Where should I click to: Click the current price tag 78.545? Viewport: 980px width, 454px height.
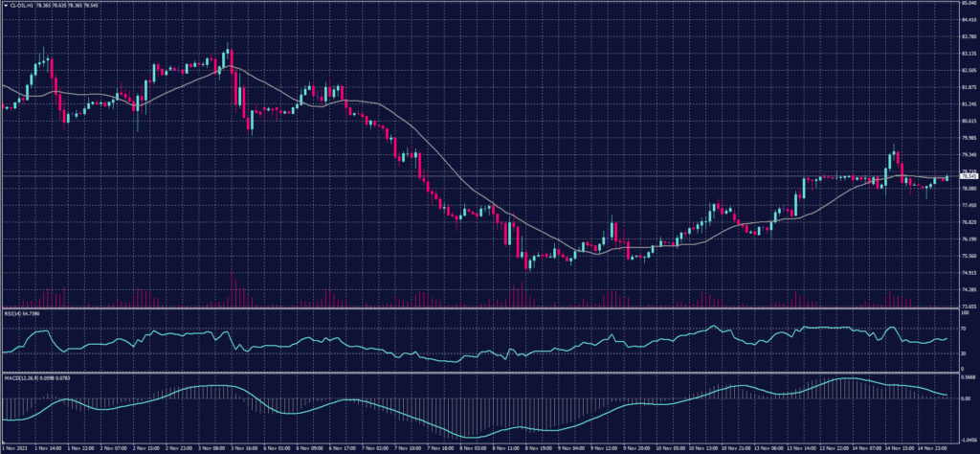coord(968,176)
